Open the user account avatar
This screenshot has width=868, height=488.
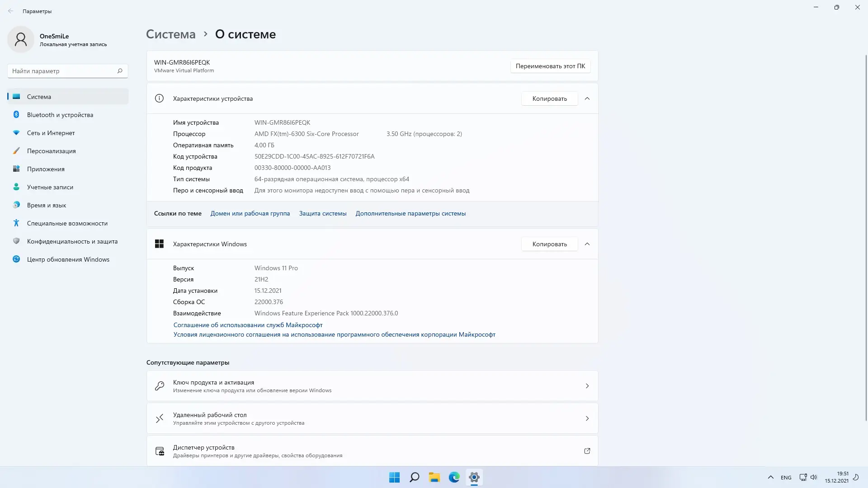[21, 39]
